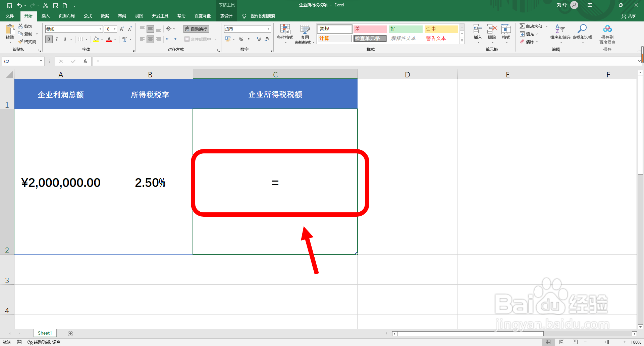
Task: Apply the 好 Good cell style
Action: click(406, 29)
